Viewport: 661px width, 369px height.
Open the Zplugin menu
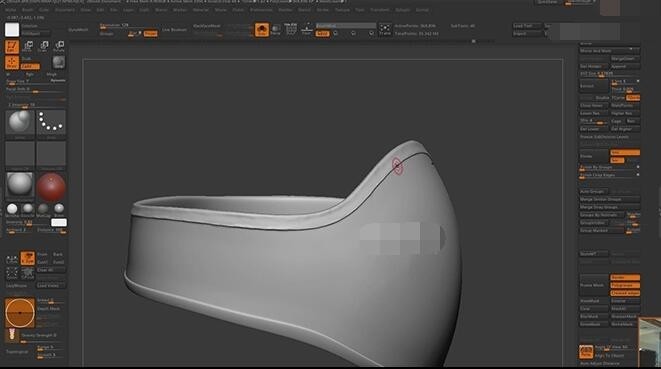[403, 10]
